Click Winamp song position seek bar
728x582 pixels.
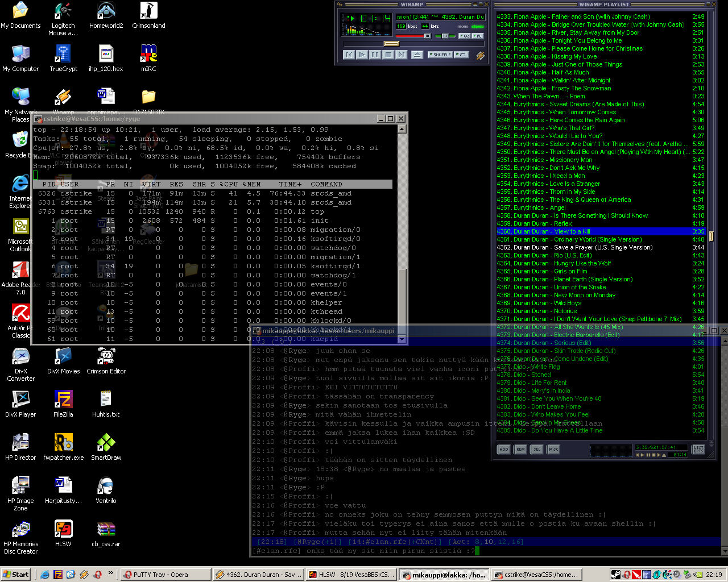(x=414, y=43)
